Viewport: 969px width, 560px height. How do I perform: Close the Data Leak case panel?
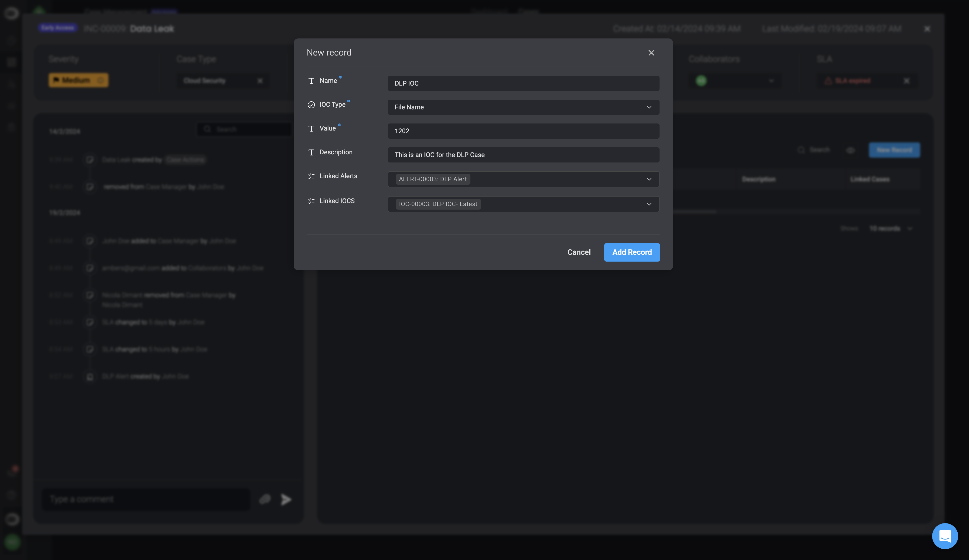click(x=927, y=29)
